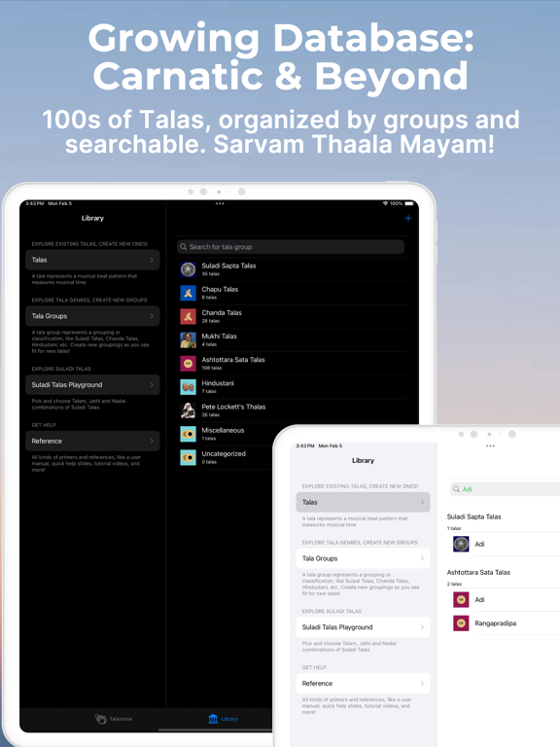Open Talas in dark iPad sidebar
The width and height of the screenshot is (560, 747).
click(x=92, y=260)
